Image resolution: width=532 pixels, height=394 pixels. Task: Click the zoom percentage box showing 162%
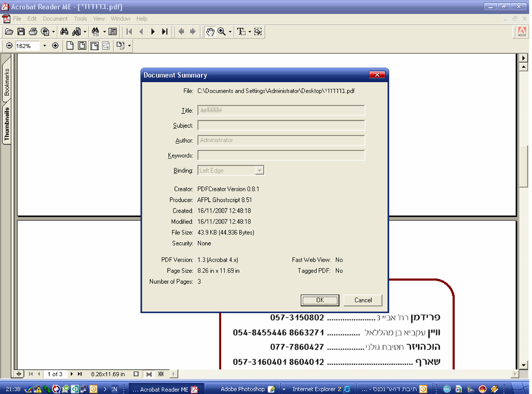28,46
